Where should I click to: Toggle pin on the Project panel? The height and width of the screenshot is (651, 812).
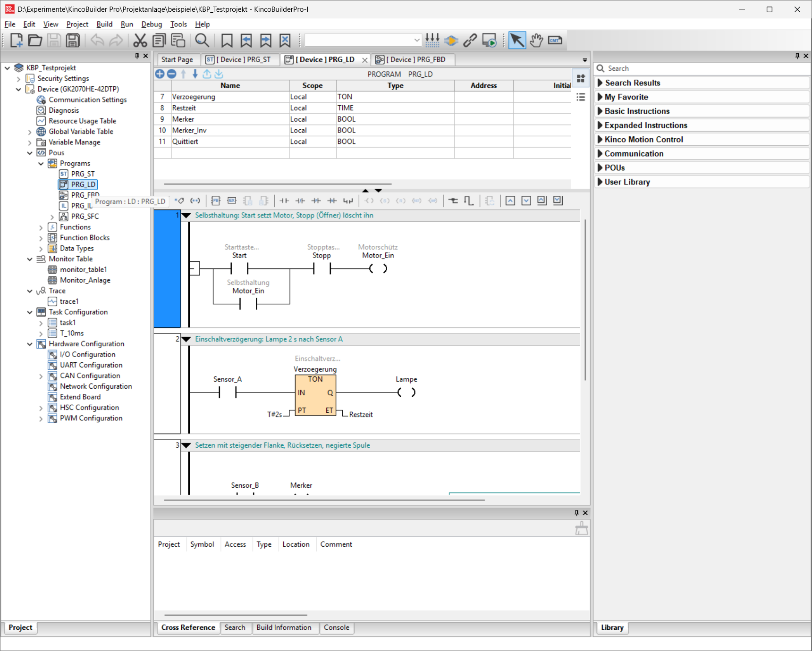tap(137, 56)
